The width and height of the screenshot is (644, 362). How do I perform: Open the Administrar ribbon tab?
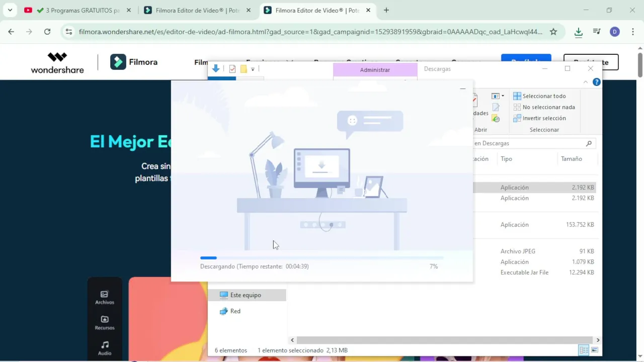tap(375, 70)
